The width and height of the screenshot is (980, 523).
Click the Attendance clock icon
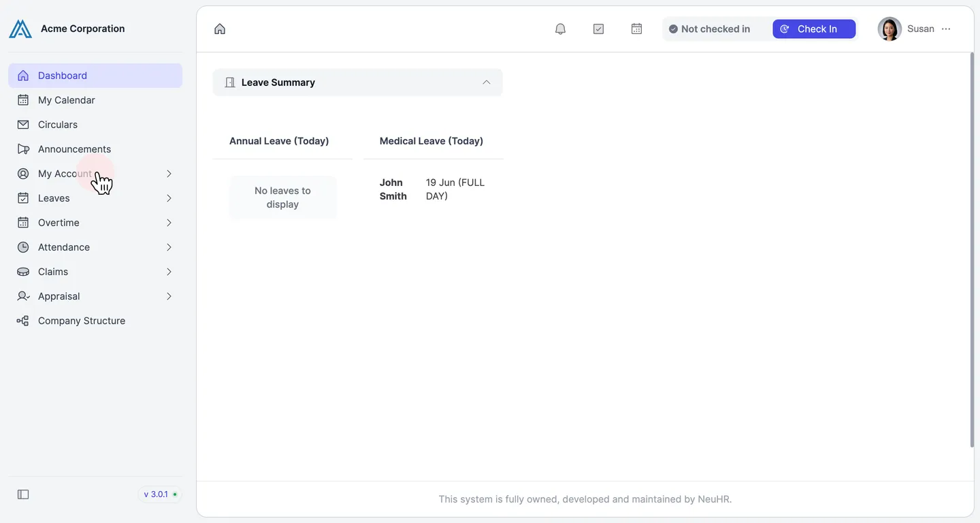coord(23,247)
